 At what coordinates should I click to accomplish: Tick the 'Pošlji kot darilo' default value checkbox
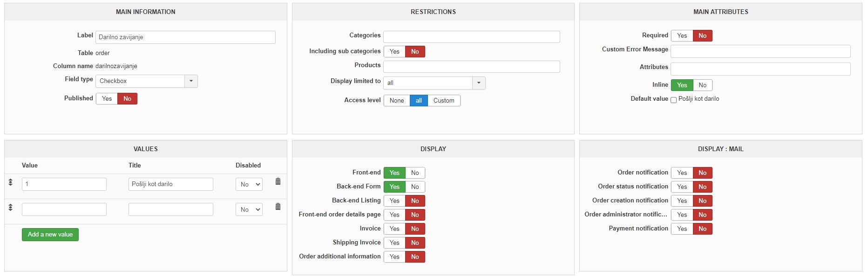click(673, 100)
